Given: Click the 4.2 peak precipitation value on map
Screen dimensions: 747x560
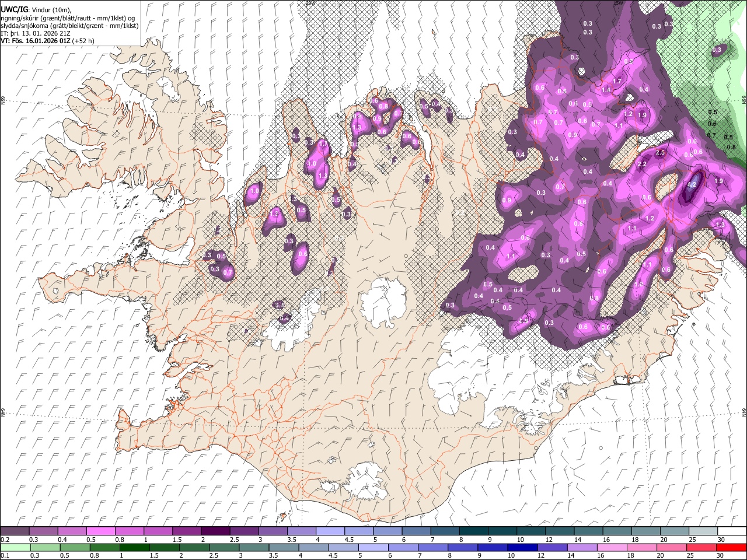Looking at the screenshot, I should 692,184.
